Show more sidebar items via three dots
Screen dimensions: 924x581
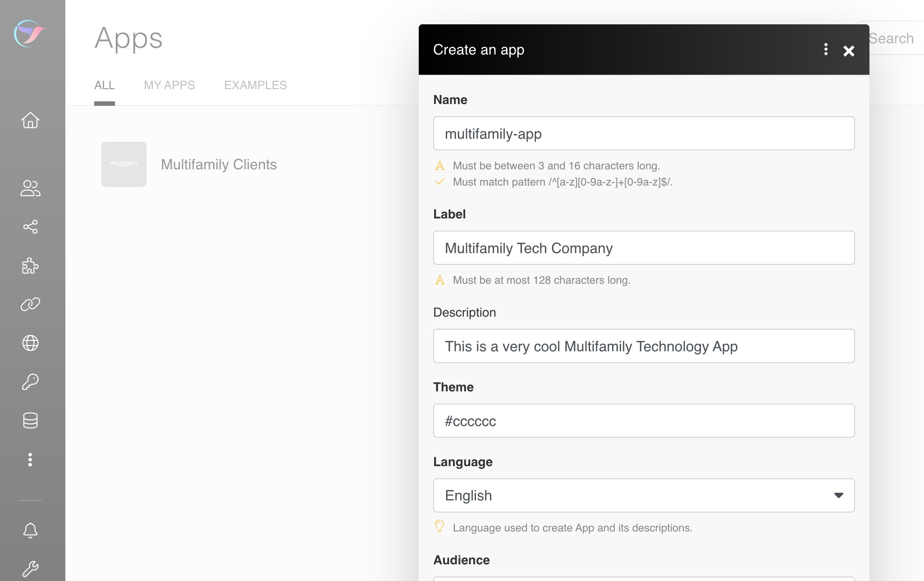(30, 459)
